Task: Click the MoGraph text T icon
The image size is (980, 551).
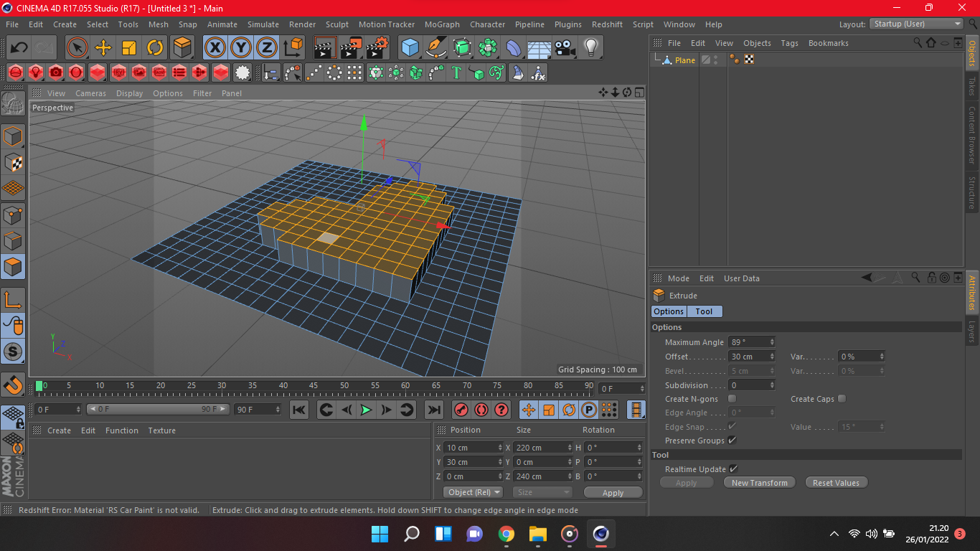Action: coord(456,72)
